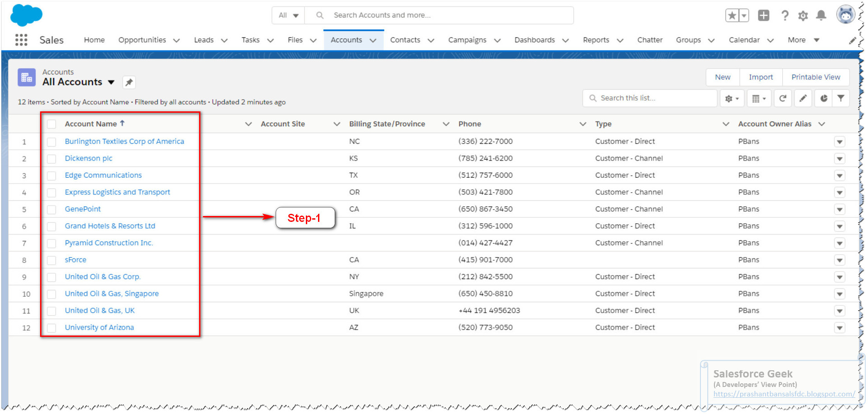Viewport: 868px width, 414px height.
Task: Open the Chatter tab
Action: (x=650, y=40)
